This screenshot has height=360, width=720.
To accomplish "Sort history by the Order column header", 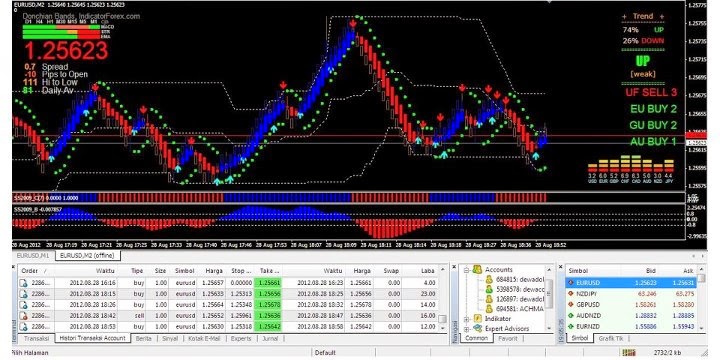I will 36,271.
